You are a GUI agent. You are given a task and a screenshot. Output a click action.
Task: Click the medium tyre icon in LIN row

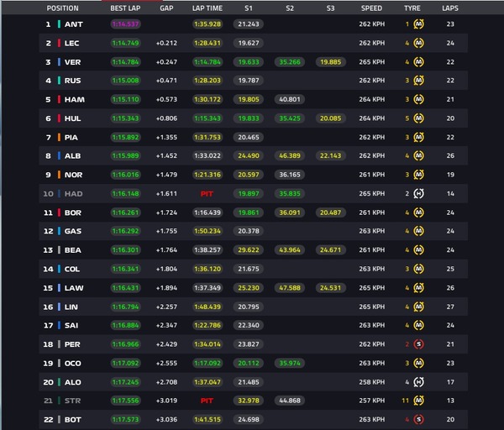pos(418,307)
